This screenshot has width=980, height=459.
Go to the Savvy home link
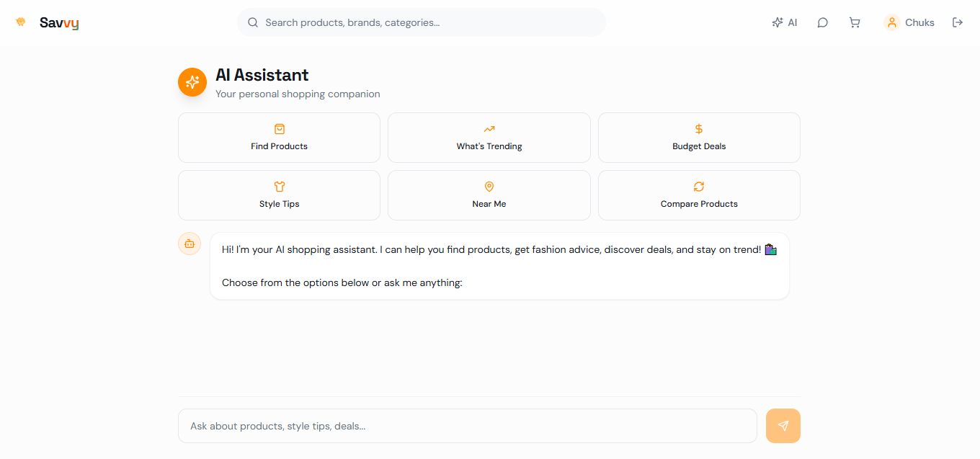click(x=59, y=22)
